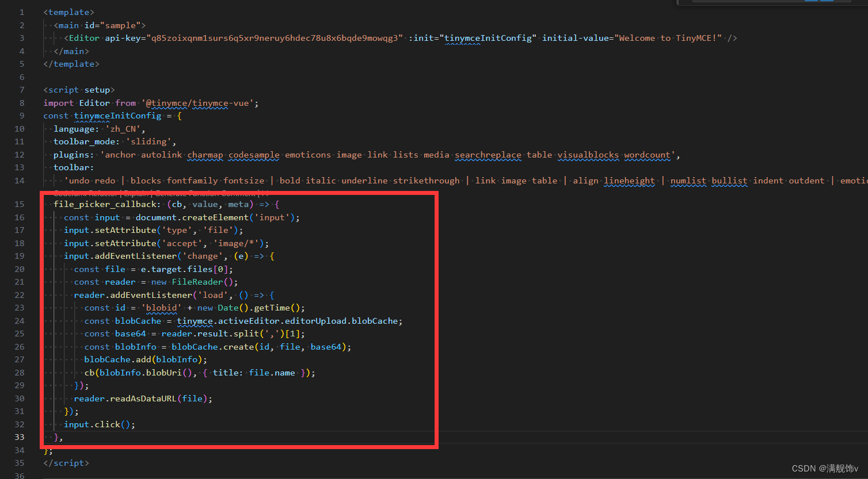Click the word codesample in plugins string
868x479 pixels.
point(254,155)
